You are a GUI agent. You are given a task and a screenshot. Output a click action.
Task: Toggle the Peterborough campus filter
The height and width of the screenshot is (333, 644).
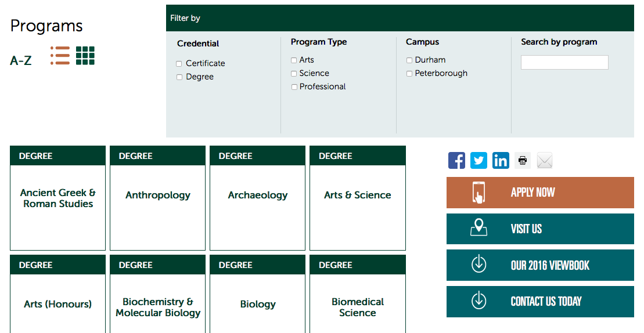click(x=409, y=74)
